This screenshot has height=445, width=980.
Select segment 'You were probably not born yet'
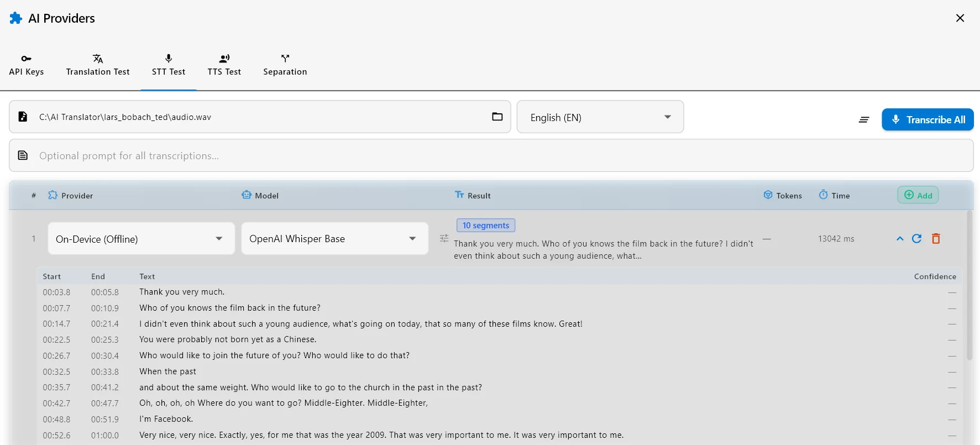228,339
